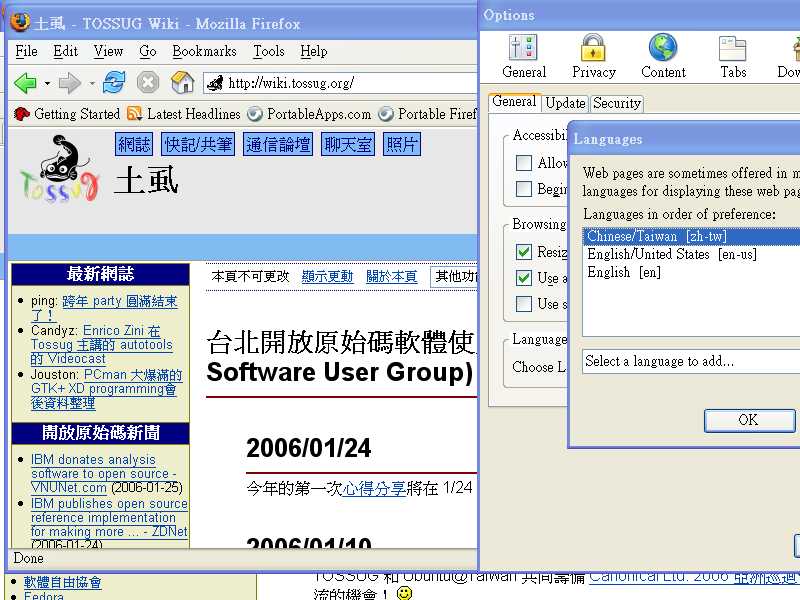Open the PortableApps.com bookmark

coord(309,114)
